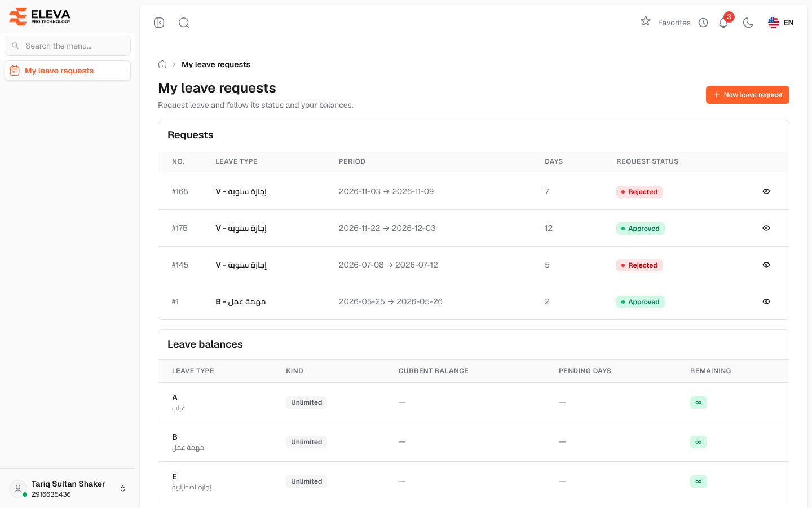Viewport: 812px width, 508px height.
Task: Open the EN language selector
Action: 781,23
